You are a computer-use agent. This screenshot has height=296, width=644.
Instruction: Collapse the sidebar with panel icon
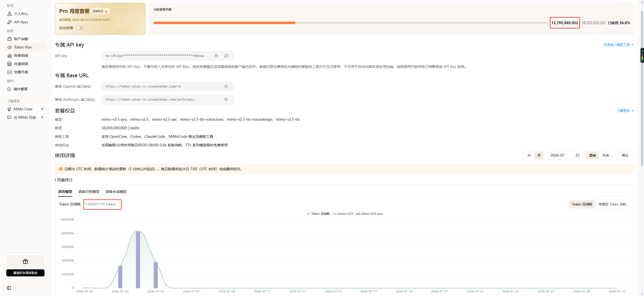point(9,288)
